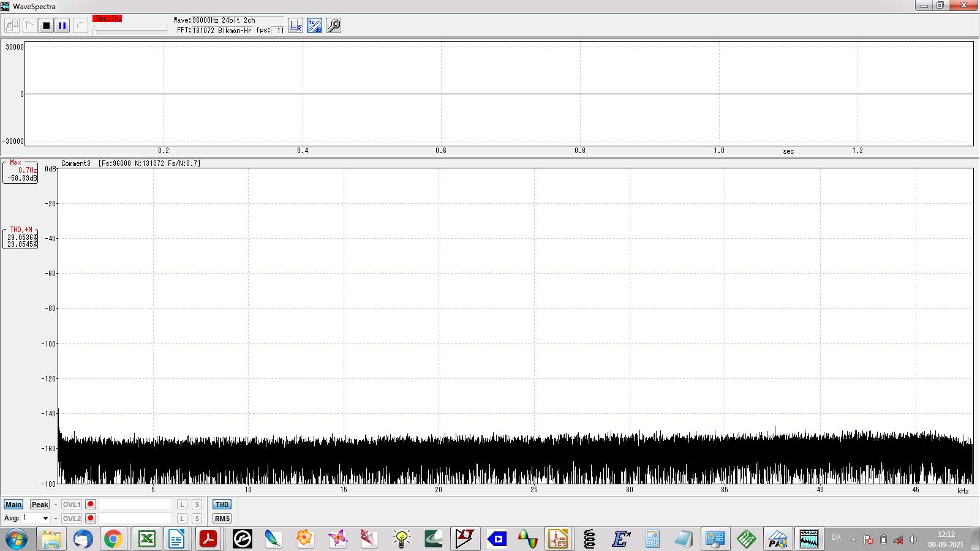The width and height of the screenshot is (980, 551).
Task: Open Adobe Acrobat Reader from taskbar
Action: [208, 539]
